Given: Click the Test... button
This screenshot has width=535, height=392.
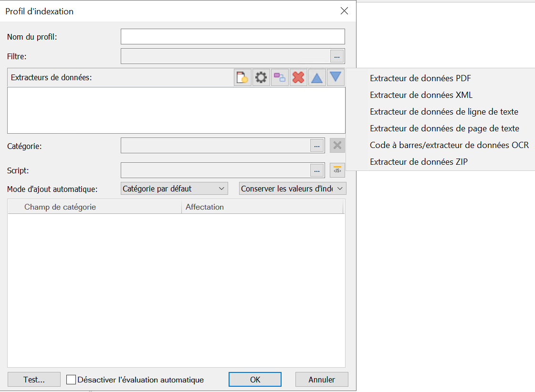Looking at the screenshot, I should 34,380.
